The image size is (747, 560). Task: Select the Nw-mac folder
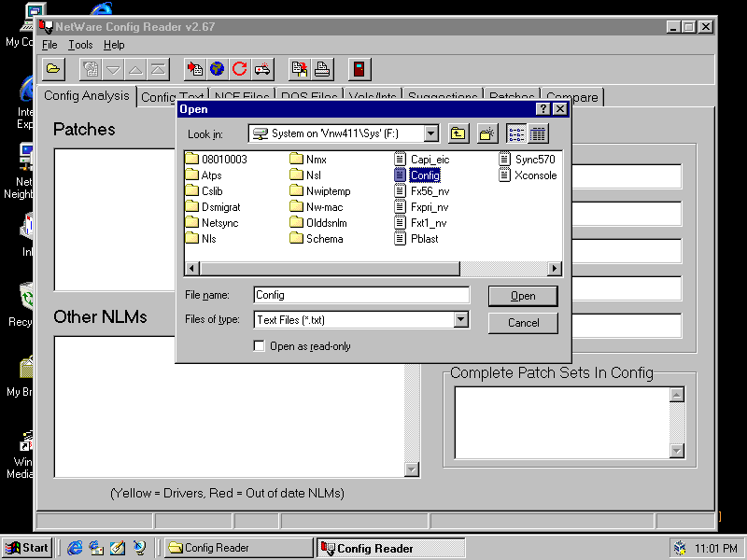tap(317, 207)
